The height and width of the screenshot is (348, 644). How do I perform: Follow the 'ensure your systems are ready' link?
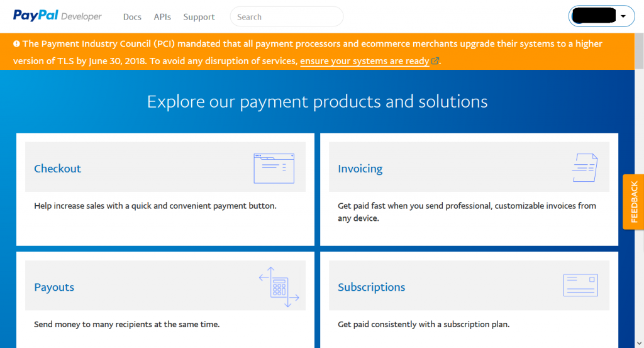[365, 61]
